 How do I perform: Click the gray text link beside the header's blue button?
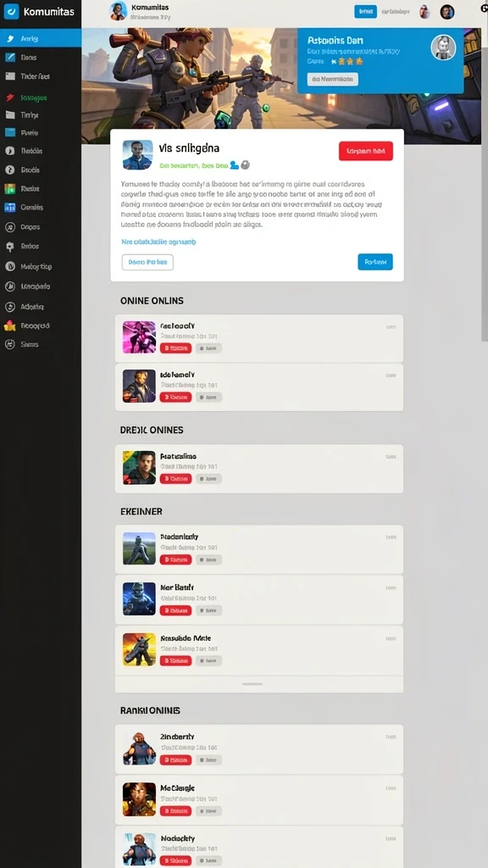pos(396,11)
